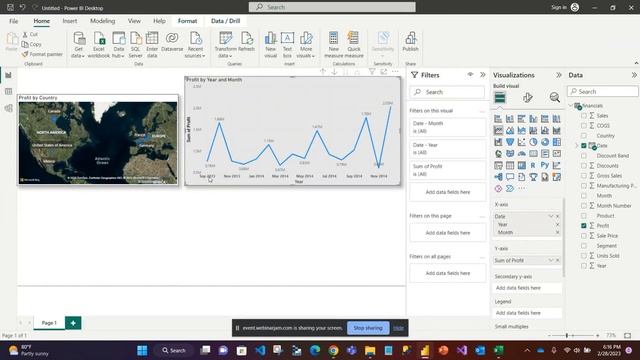
Task: Select the R script visual
Action: point(533,165)
